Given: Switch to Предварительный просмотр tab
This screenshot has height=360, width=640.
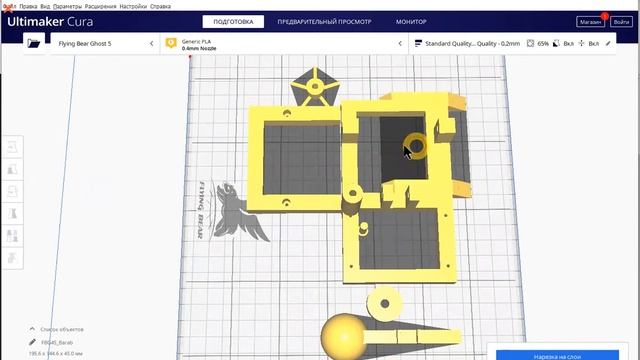Looking at the screenshot, I should [324, 22].
